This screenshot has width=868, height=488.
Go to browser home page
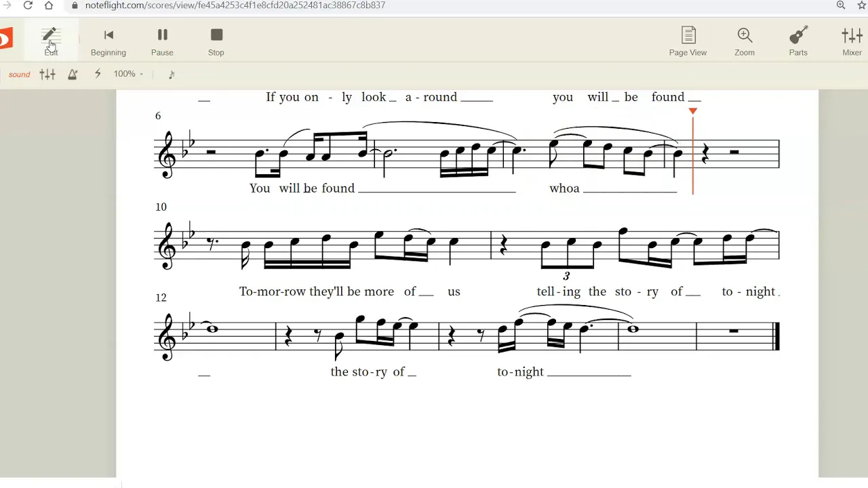[49, 5]
